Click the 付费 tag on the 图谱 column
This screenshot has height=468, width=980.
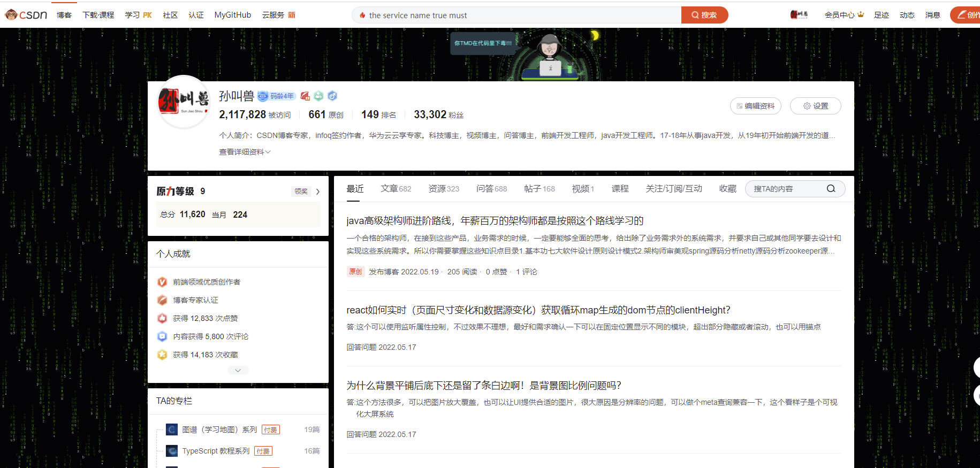pos(271,429)
